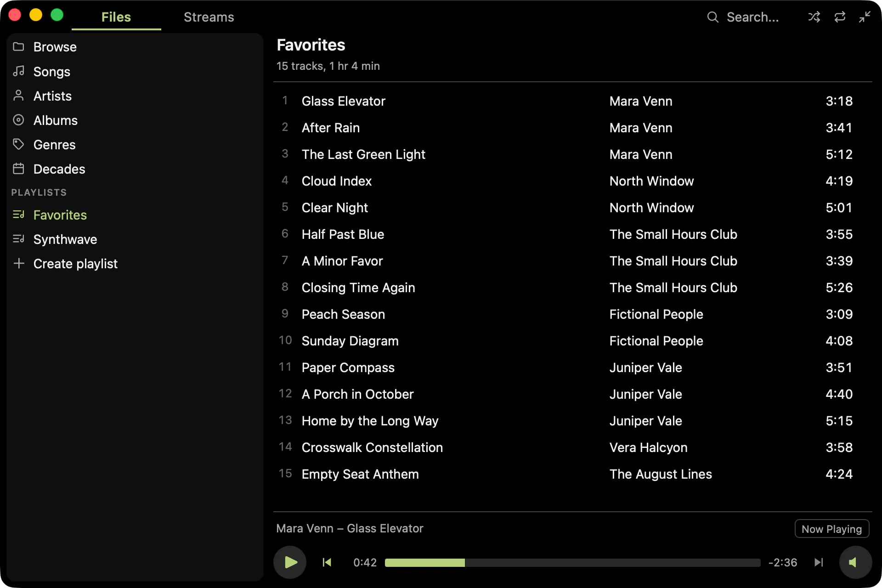Screen dimensions: 882x588
Task: Click artist Vera Halcyon
Action: pos(648,447)
